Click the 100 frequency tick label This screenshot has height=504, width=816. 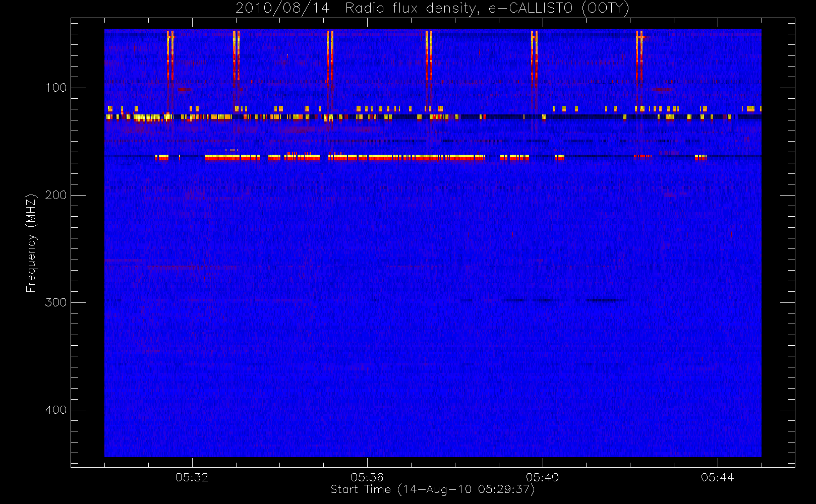pos(55,88)
